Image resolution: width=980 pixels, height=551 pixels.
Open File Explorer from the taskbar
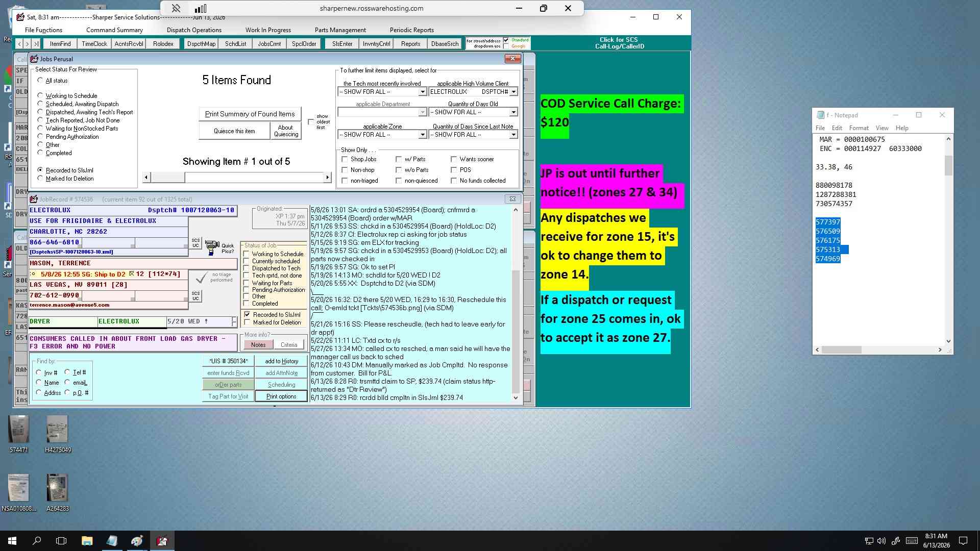(87, 541)
